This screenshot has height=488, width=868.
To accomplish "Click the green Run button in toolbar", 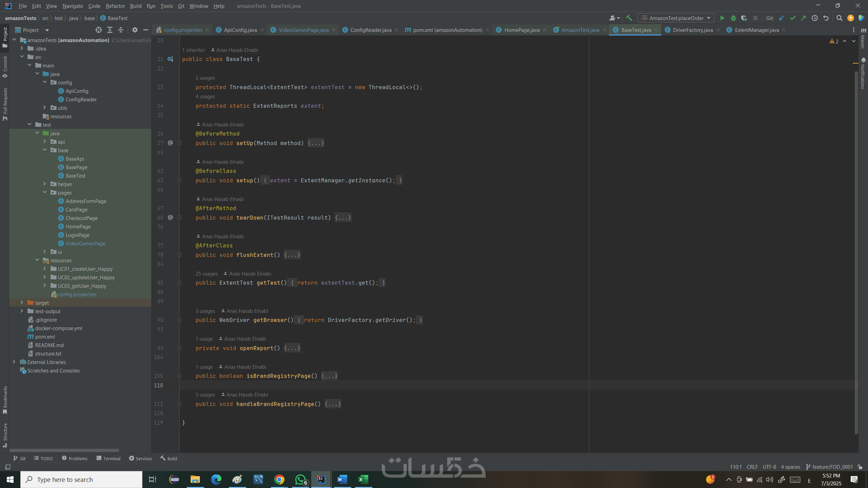I will [722, 18].
